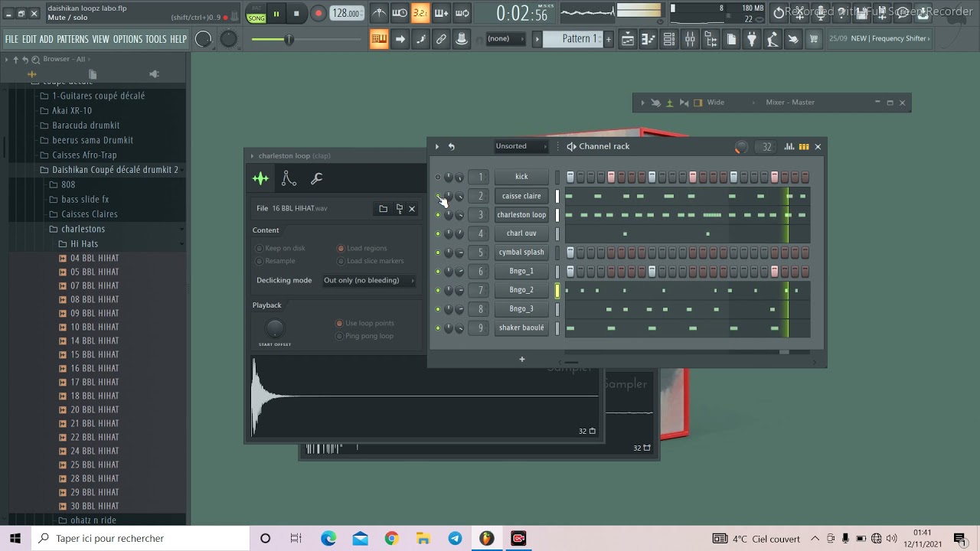This screenshot has height=551, width=980.
Task: Open sampler envelope/instrument settings tab
Action: 289,178
